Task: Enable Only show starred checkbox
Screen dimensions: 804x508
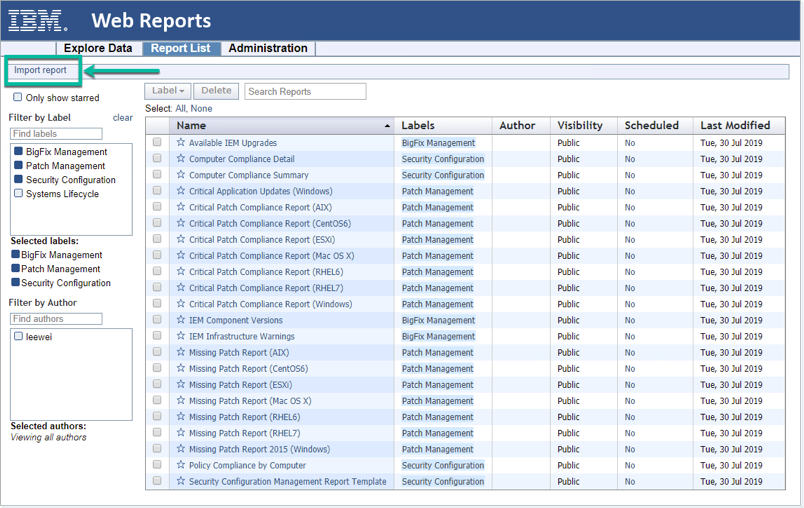Action: point(18,97)
